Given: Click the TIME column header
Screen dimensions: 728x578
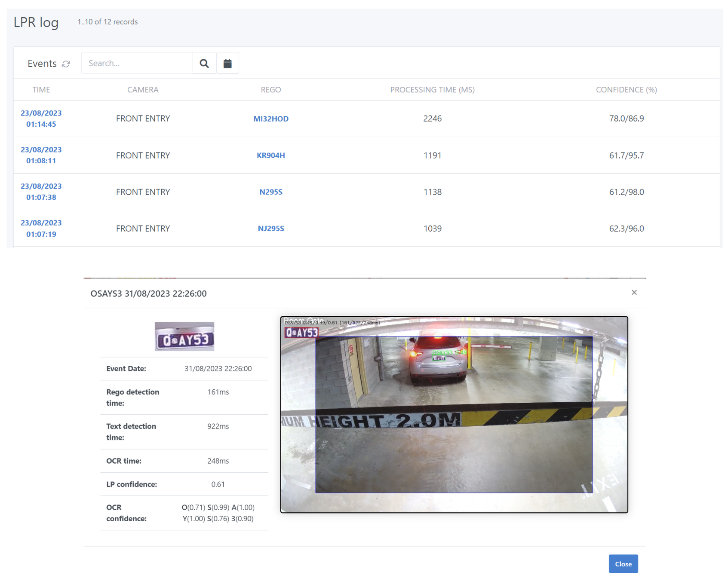Looking at the screenshot, I should 41,90.
